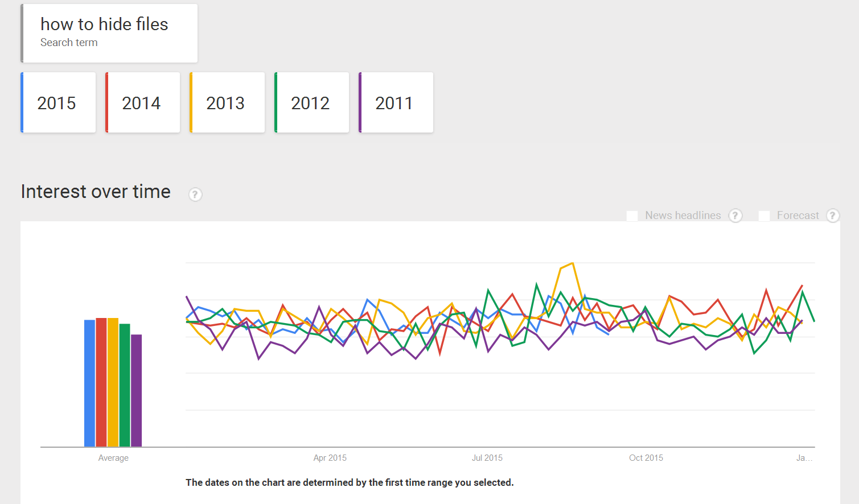Select the 2014 time range card
This screenshot has width=859, height=504.
pos(143,103)
